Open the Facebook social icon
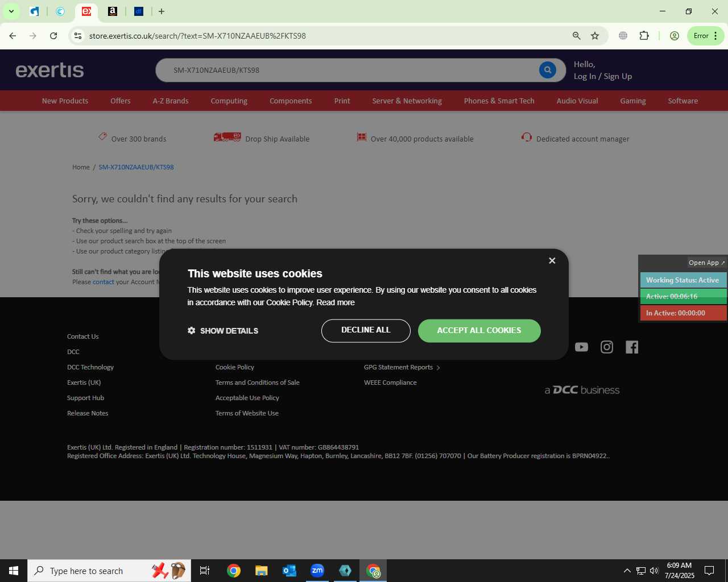 tap(632, 347)
